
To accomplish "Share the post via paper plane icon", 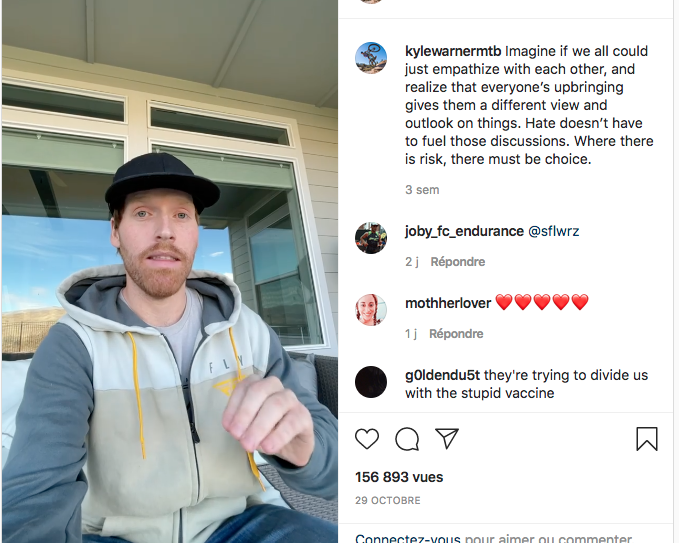I will pos(447,438).
